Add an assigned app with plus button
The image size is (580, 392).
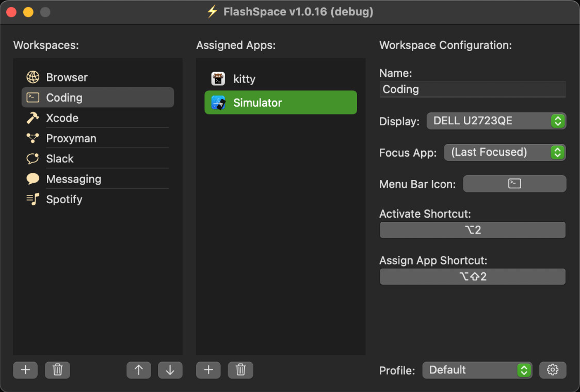click(208, 370)
